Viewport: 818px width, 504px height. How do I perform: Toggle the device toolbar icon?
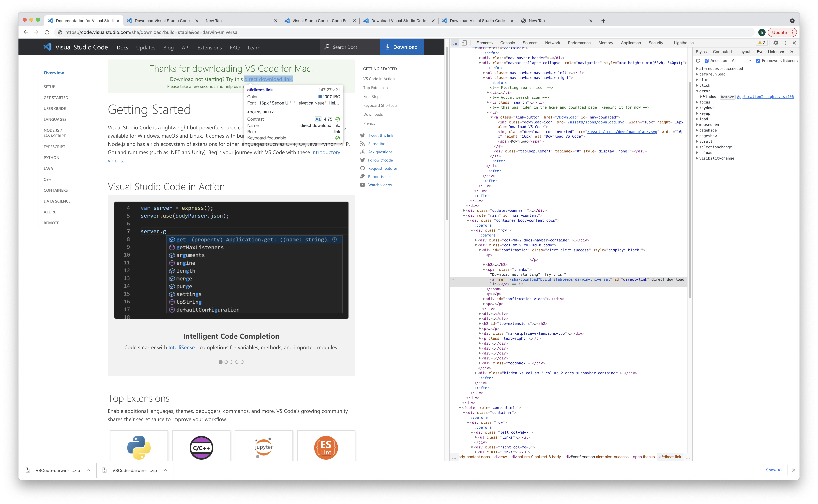464,43
